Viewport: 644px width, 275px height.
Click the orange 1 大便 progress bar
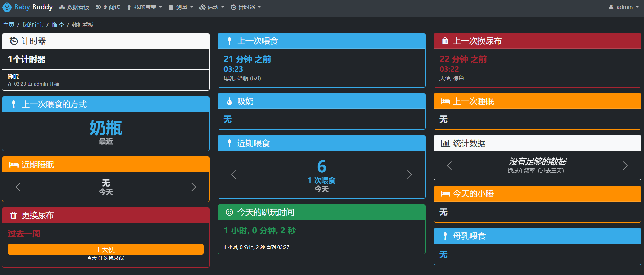click(106, 249)
